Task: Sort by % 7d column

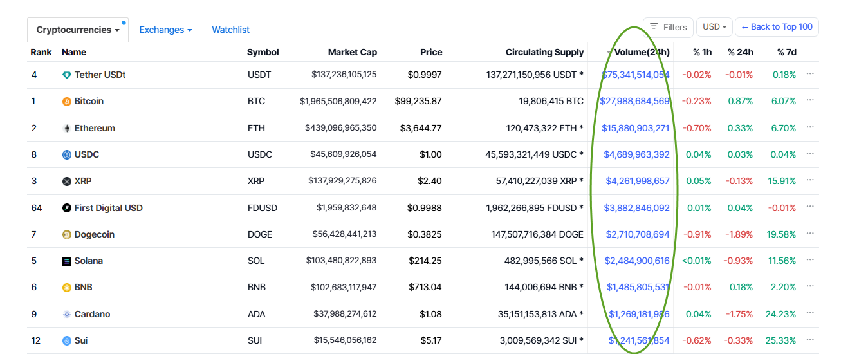Action: (x=786, y=52)
